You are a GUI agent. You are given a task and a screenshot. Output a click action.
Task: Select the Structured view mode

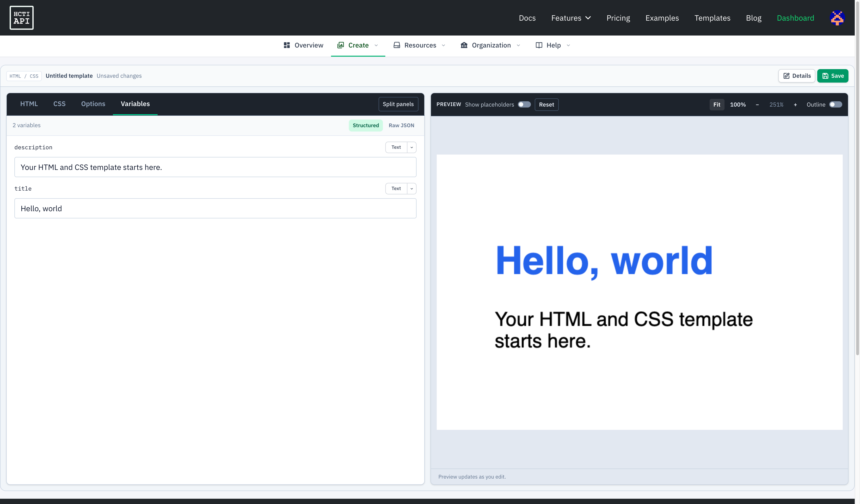[366, 126]
